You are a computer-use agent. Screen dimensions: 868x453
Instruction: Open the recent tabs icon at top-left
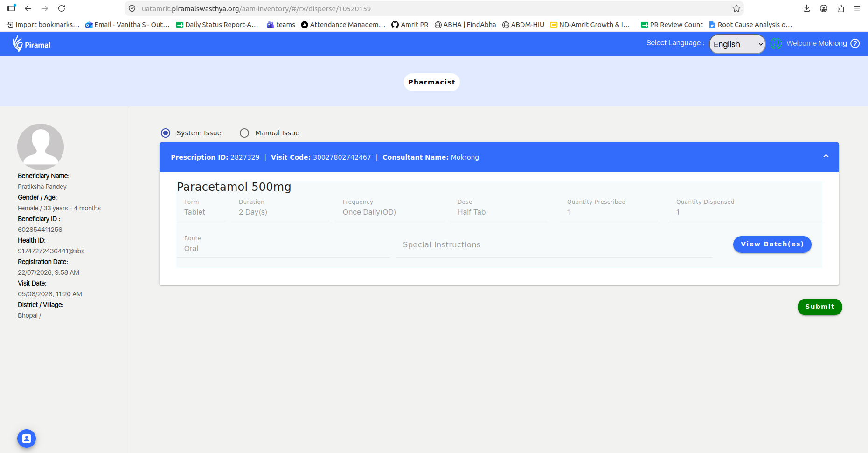[x=12, y=8]
